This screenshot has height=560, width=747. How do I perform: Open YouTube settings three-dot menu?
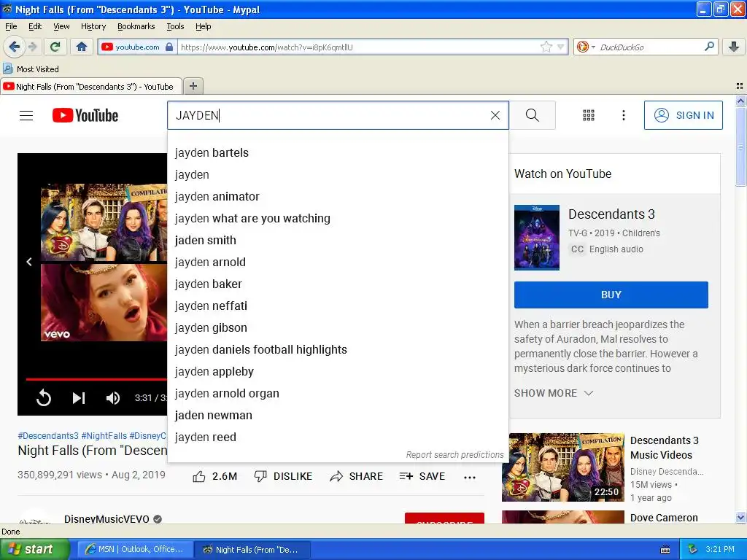pyautogui.click(x=624, y=115)
